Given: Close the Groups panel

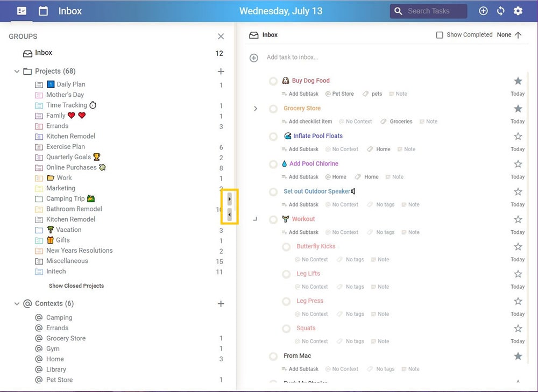Looking at the screenshot, I should click(x=221, y=37).
